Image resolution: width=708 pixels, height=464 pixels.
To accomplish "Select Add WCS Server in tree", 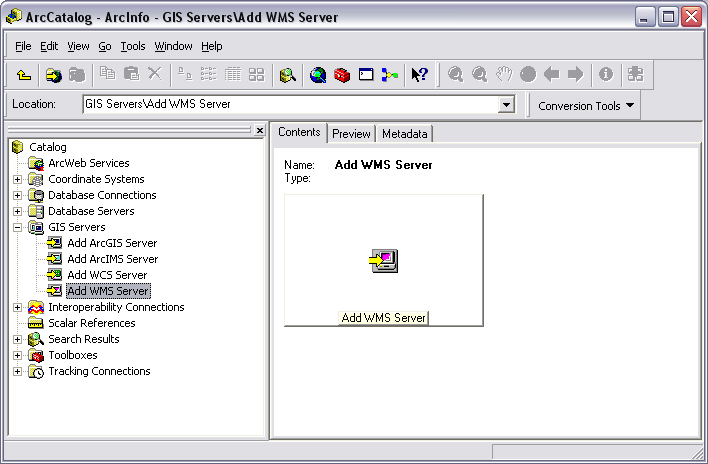I will [107, 275].
